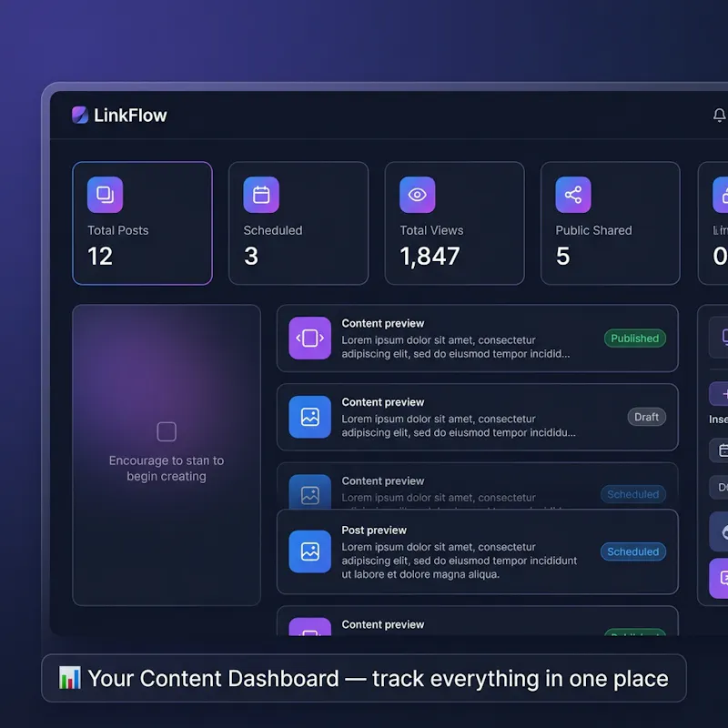The image size is (728, 728).
Task: Click the bottom-most Content preview title
Action: click(382, 624)
